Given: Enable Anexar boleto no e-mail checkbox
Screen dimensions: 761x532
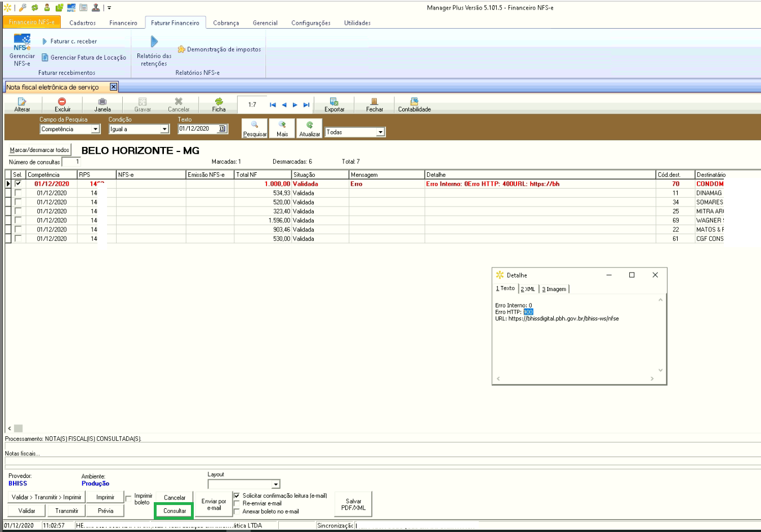Looking at the screenshot, I should point(237,511).
